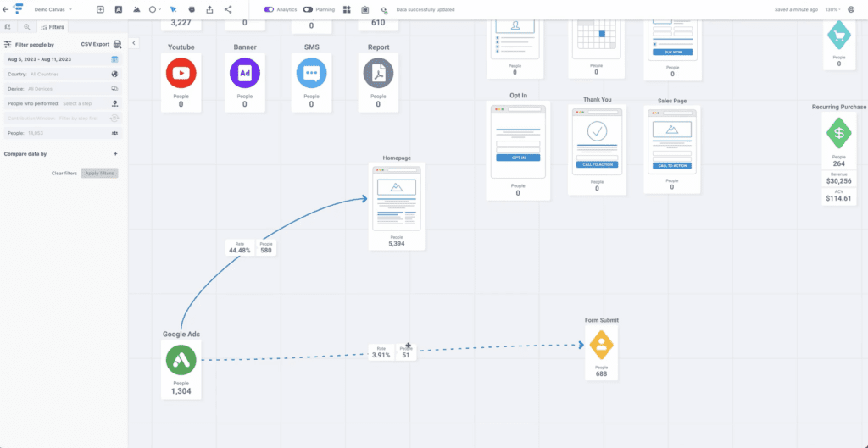Toggle the Planning switch

coord(308,9)
